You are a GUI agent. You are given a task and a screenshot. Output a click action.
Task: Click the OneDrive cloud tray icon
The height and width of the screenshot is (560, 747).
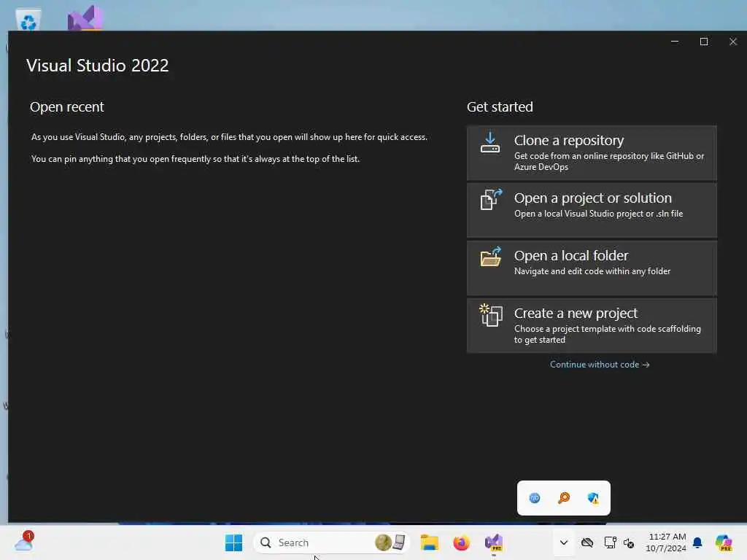(587, 542)
